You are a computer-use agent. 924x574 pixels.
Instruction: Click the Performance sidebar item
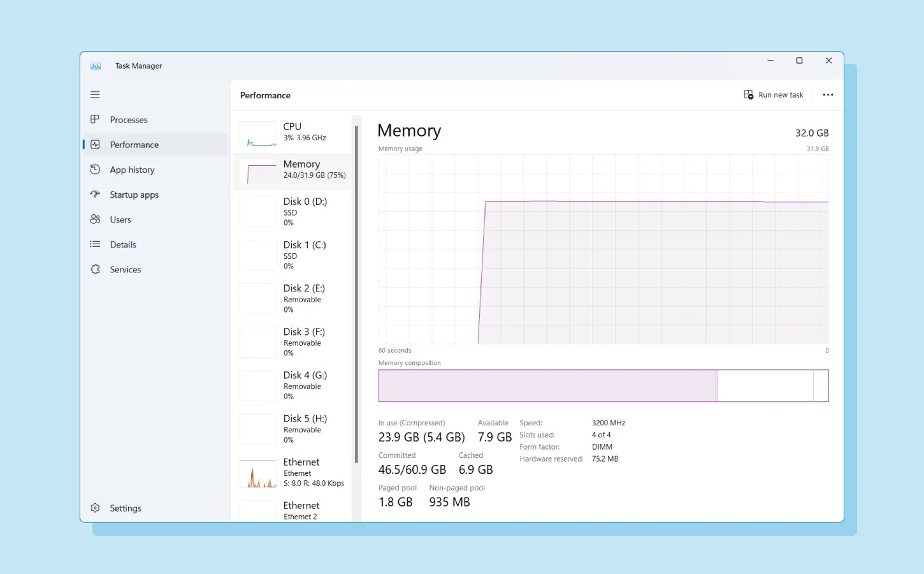coord(134,144)
